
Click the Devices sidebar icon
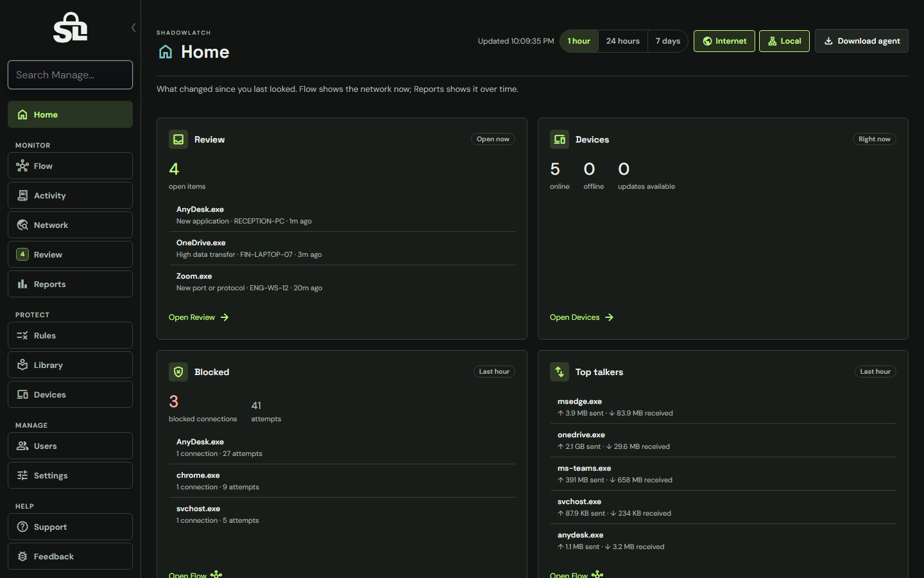[22, 394]
